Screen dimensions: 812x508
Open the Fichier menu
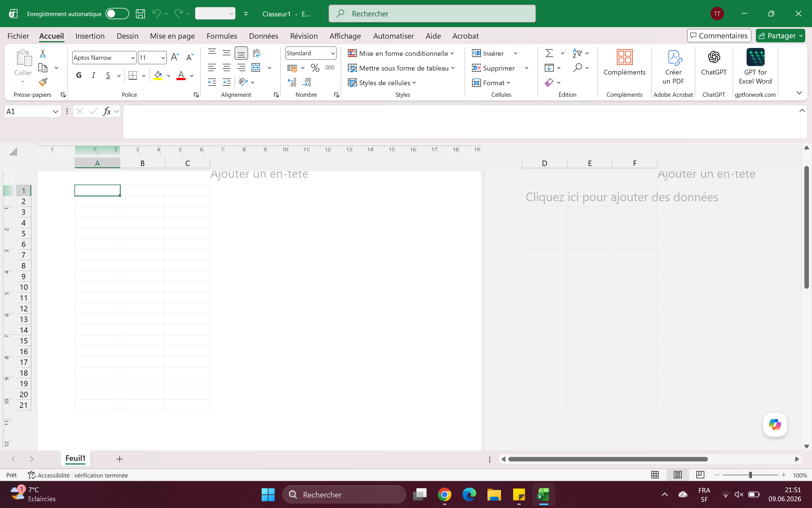18,36
